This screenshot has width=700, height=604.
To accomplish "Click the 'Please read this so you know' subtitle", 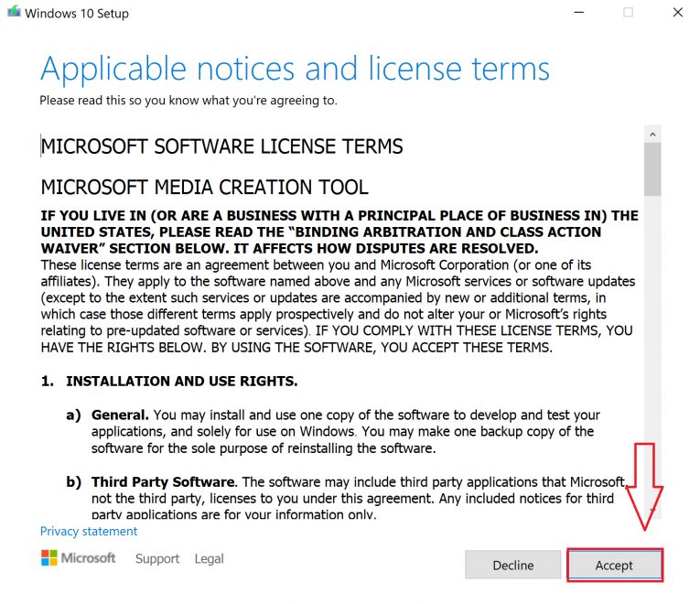I will click(188, 101).
